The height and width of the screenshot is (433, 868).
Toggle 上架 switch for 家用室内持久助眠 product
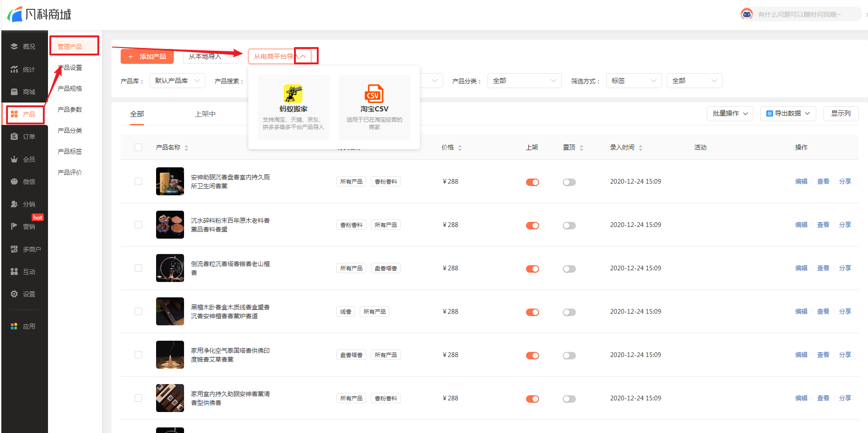pos(533,399)
